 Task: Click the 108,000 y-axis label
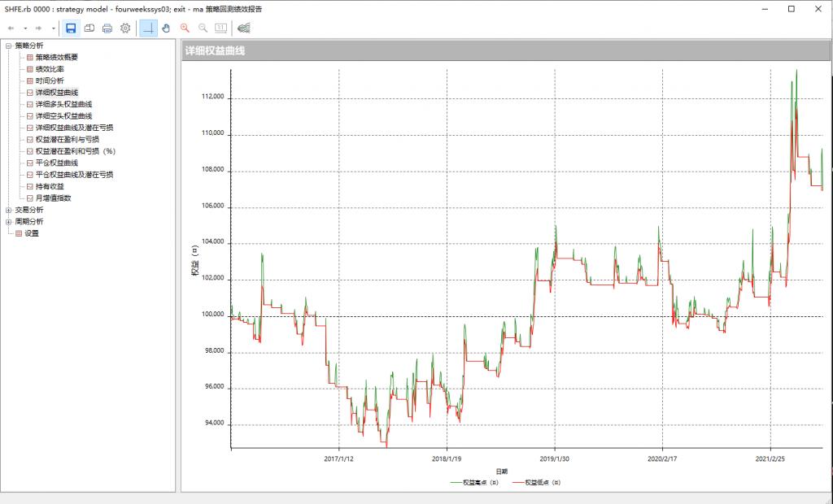pyautogui.click(x=212, y=171)
